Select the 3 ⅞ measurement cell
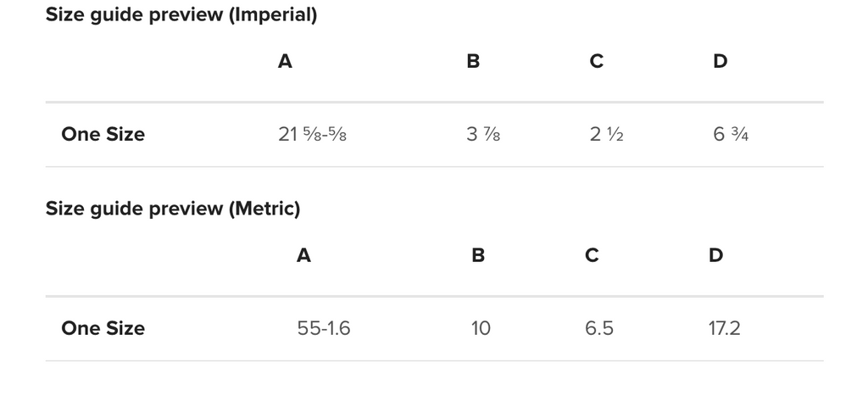 pyautogui.click(x=483, y=134)
